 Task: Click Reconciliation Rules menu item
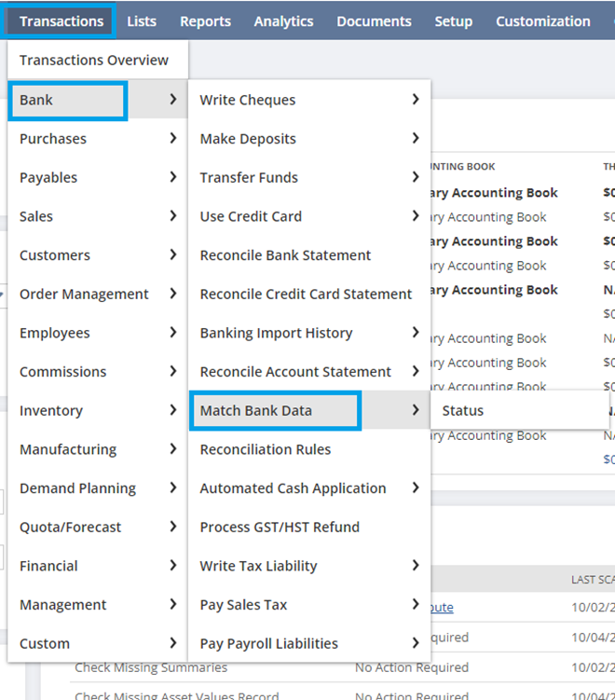point(266,449)
